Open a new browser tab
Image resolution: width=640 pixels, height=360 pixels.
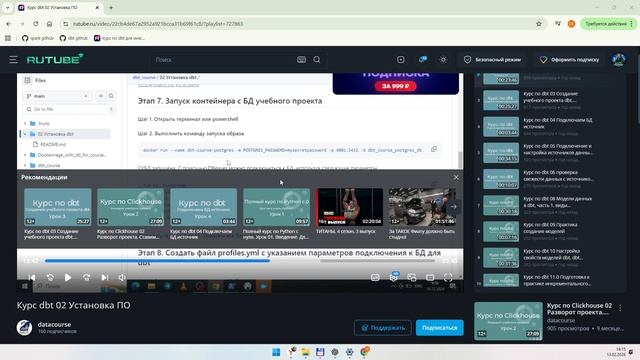[111, 7]
